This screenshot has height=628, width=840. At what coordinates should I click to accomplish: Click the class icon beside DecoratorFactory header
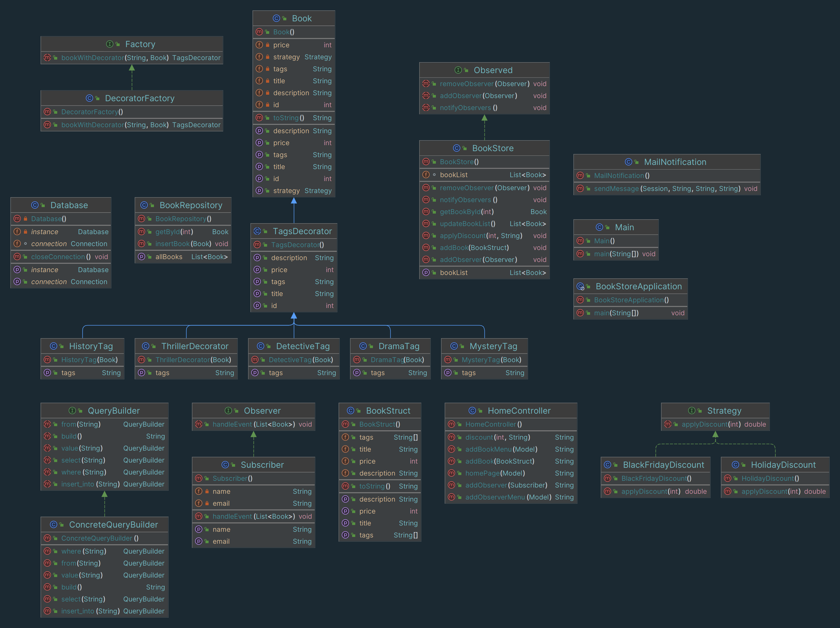click(89, 98)
